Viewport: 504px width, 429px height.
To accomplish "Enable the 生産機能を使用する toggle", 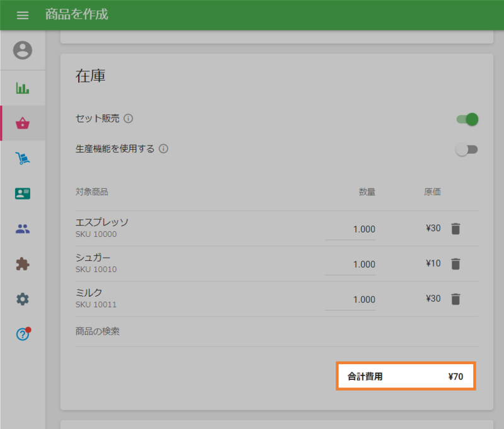I will pos(466,149).
